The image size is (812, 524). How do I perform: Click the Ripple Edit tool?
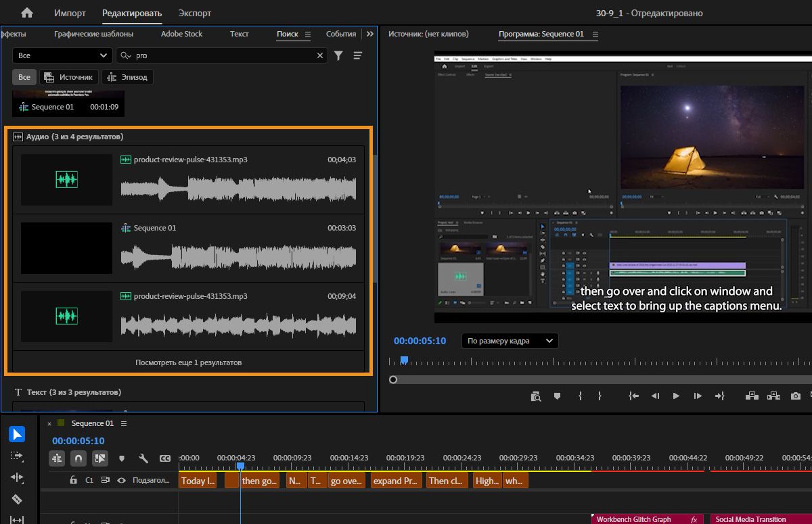[x=17, y=477]
